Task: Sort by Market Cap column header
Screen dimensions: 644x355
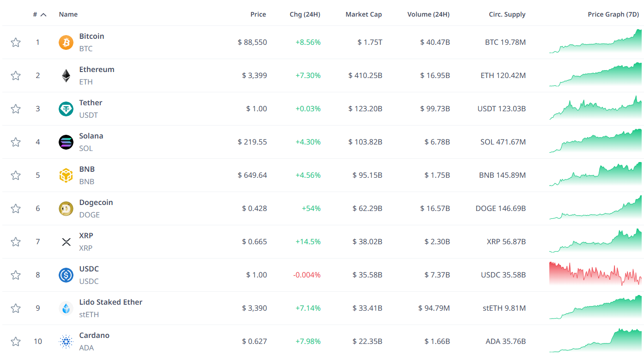Action: [x=364, y=14]
